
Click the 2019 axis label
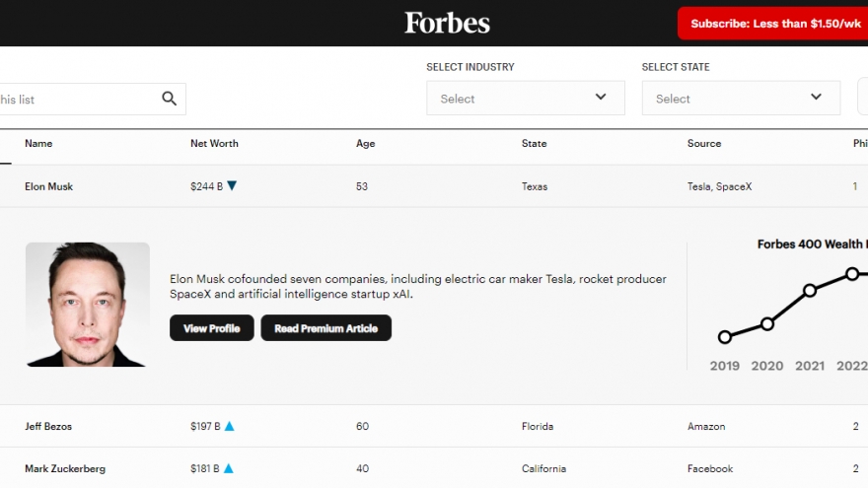tap(725, 366)
